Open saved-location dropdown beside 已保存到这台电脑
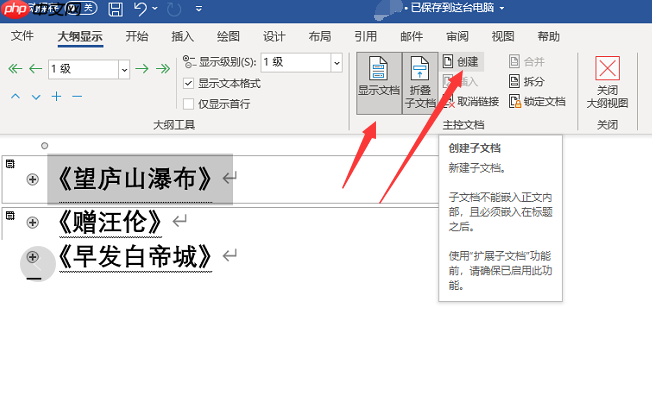 [502, 8]
